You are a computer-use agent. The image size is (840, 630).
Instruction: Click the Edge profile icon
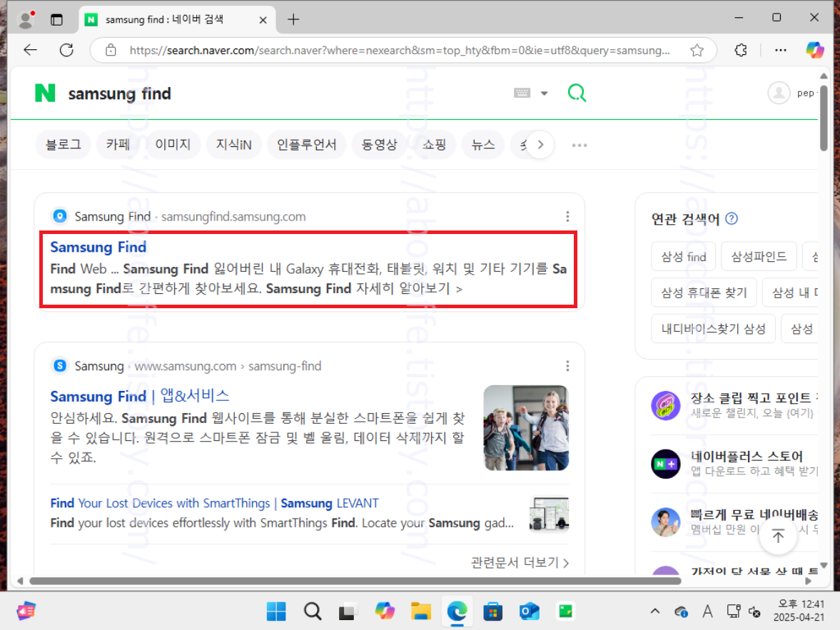tap(25, 19)
